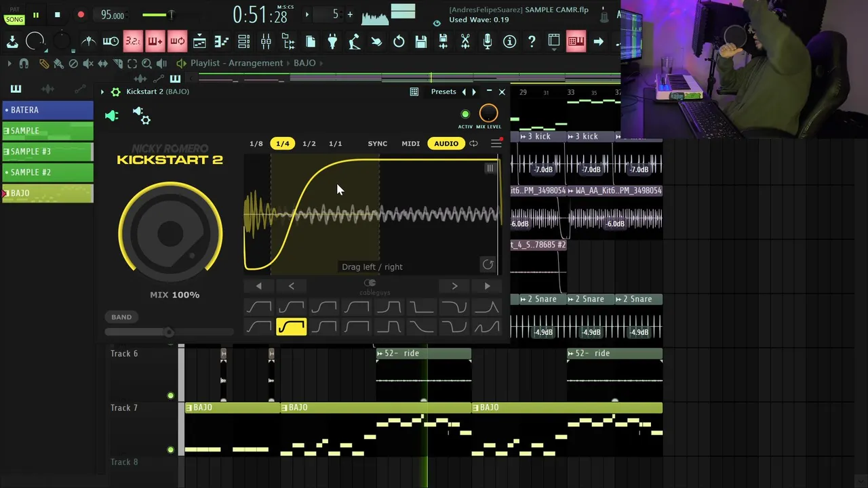The height and width of the screenshot is (488, 868).
Task: Toggle wait for input before recording
Action: 111,41
